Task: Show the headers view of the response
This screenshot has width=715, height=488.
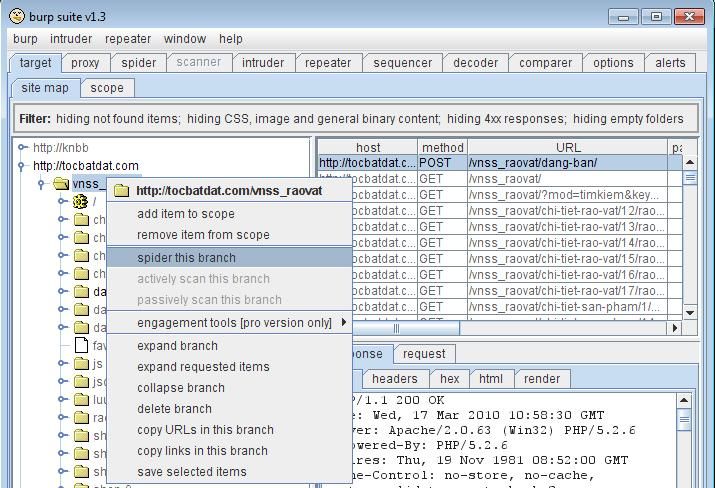Action: pyautogui.click(x=394, y=379)
